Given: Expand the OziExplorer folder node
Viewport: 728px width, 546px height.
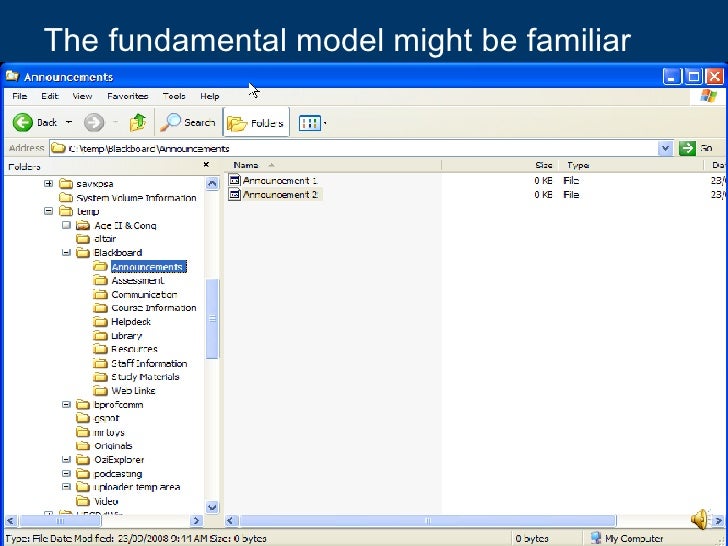Looking at the screenshot, I should coord(66,460).
